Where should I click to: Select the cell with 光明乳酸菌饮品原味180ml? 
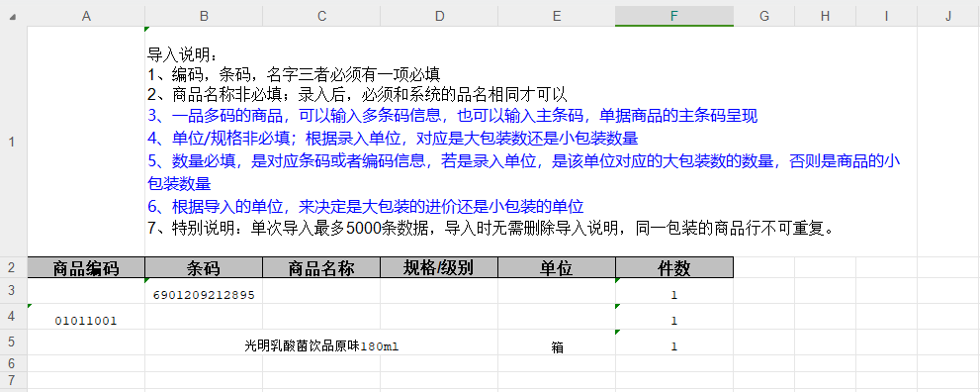[321, 342]
